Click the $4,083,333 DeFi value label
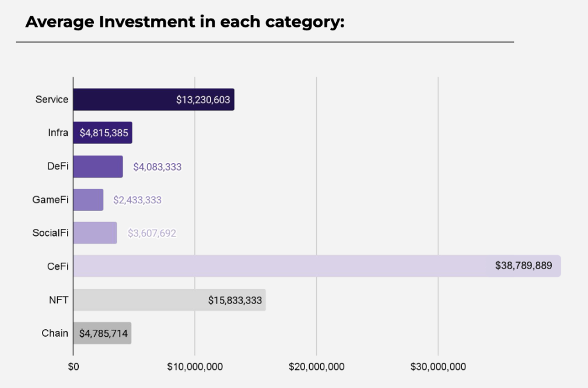588x388 pixels. [x=157, y=167]
